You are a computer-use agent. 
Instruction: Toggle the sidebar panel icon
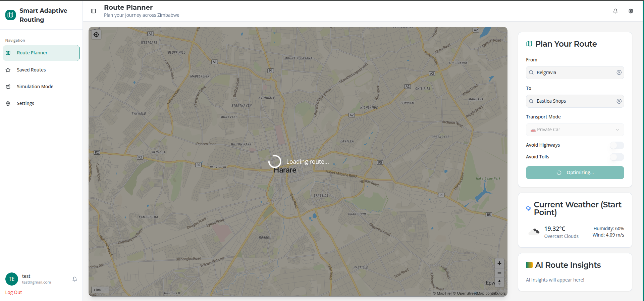coord(94,11)
